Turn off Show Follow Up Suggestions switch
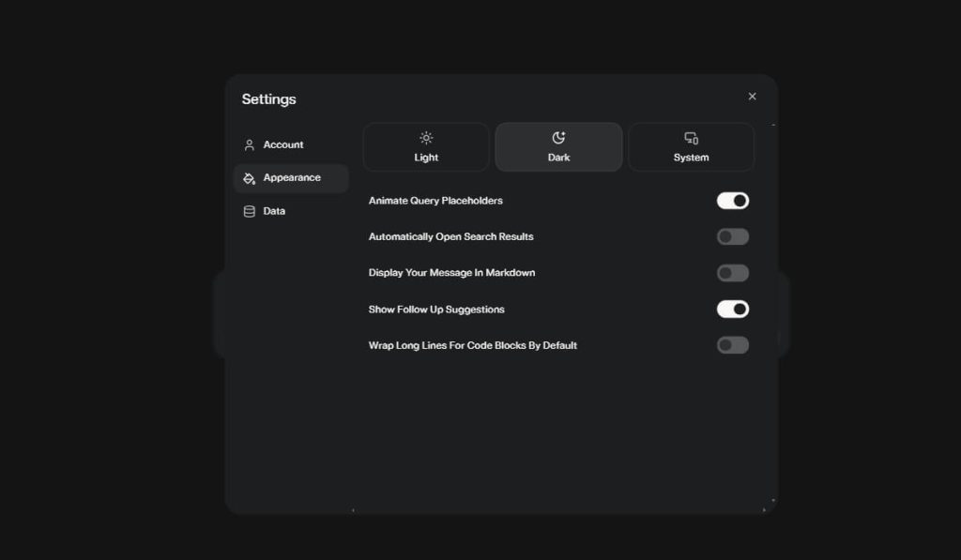The width and height of the screenshot is (961, 560). click(x=733, y=310)
